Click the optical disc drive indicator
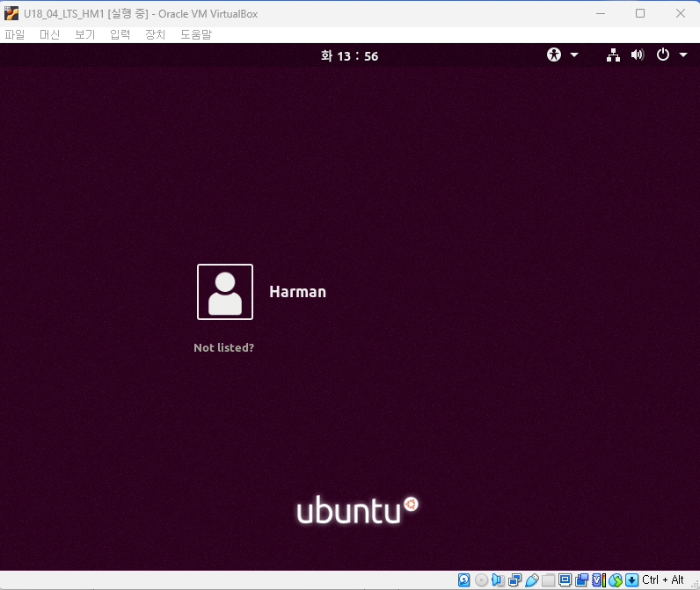Viewport: 700px width, 590px height. (481, 579)
